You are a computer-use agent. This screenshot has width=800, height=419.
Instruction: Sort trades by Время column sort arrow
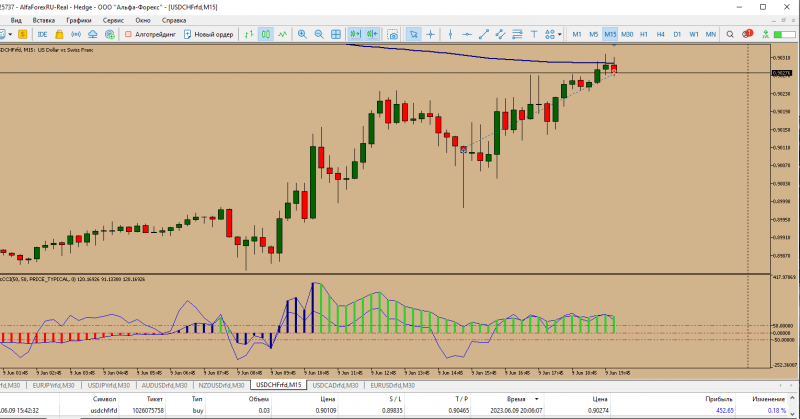tap(536, 399)
